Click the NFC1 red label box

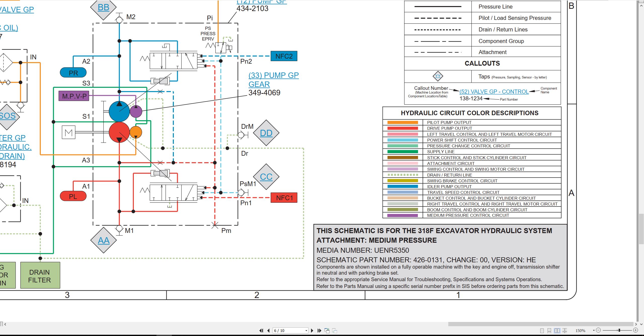pos(284,198)
